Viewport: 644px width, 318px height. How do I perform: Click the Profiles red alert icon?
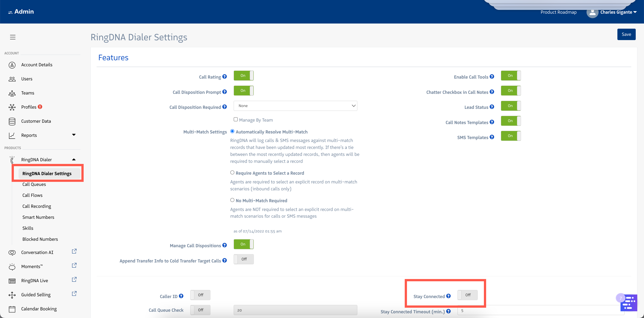coord(40,107)
